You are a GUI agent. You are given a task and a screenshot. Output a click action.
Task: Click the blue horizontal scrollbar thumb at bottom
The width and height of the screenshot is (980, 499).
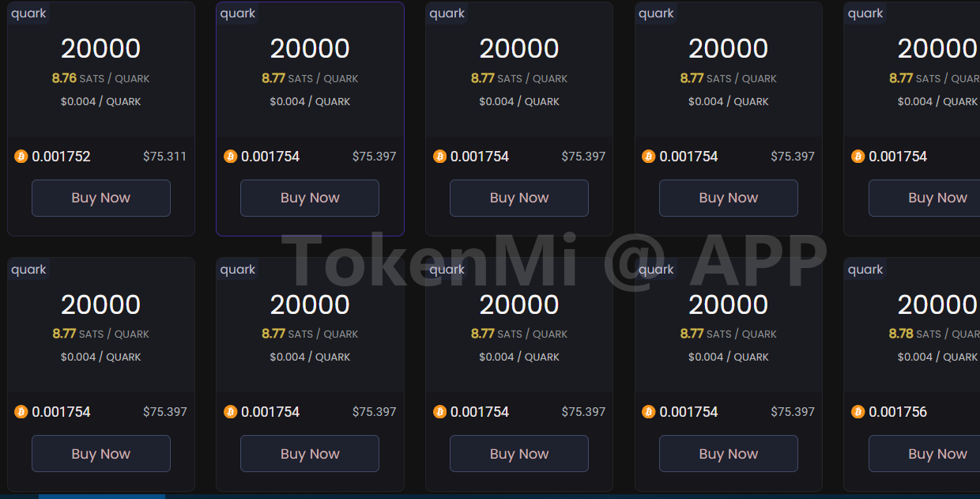pyautogui.click(x=101, y=496)
